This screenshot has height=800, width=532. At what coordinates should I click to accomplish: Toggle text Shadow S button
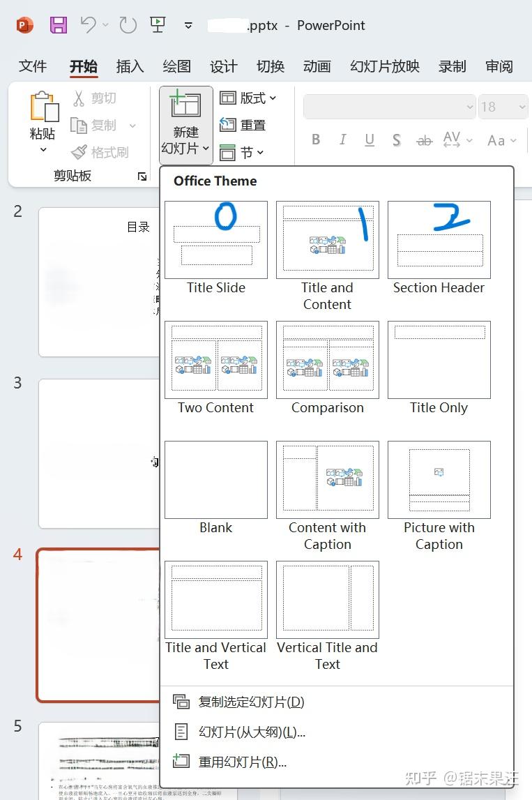click(x=396, y=139)
